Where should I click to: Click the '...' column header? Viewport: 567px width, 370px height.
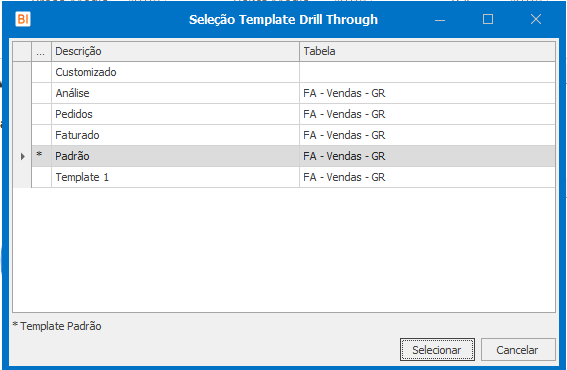click(41, 51)
